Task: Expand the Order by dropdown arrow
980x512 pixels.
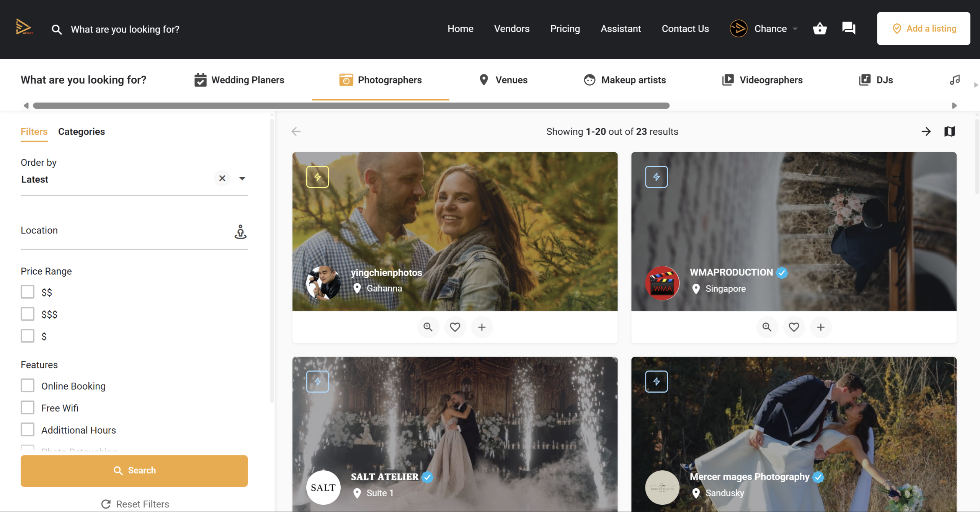Action: click(242, 178)
